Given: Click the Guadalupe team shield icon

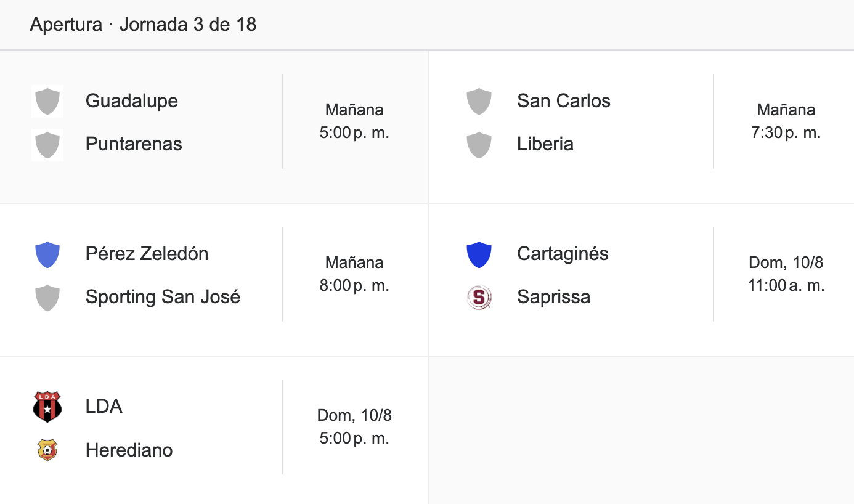Looking at the screenshot, I should pos(47,101).
